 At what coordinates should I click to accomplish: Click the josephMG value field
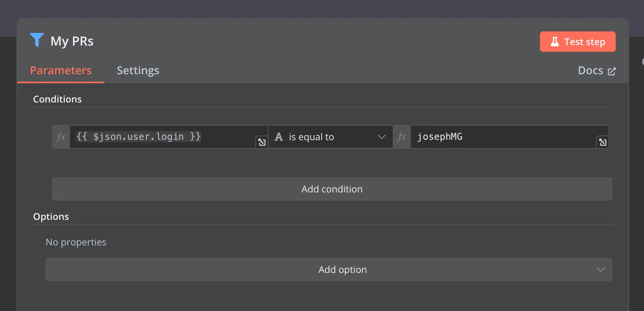509,137
